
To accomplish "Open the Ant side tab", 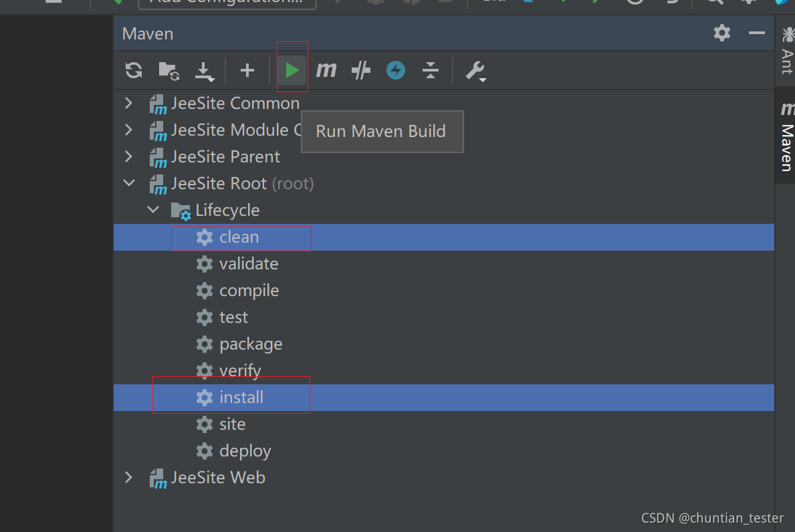I will pos(787,51).
